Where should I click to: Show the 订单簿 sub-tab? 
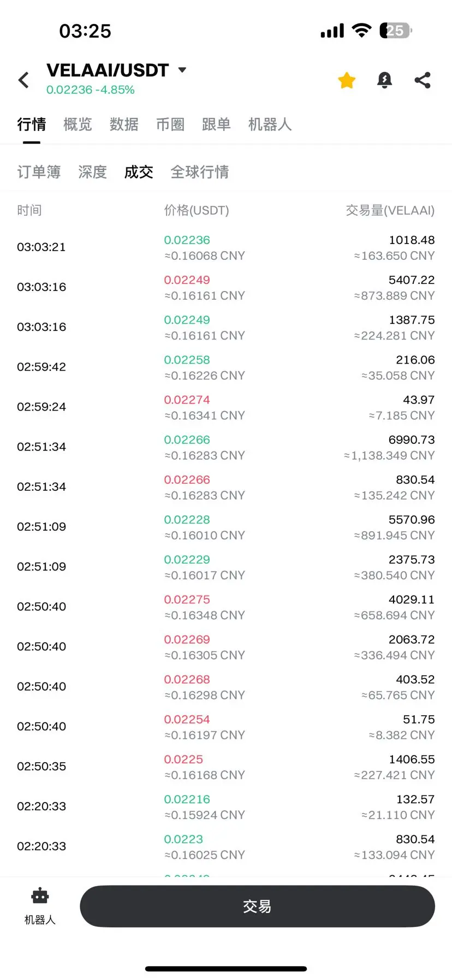tap(39, 172)
